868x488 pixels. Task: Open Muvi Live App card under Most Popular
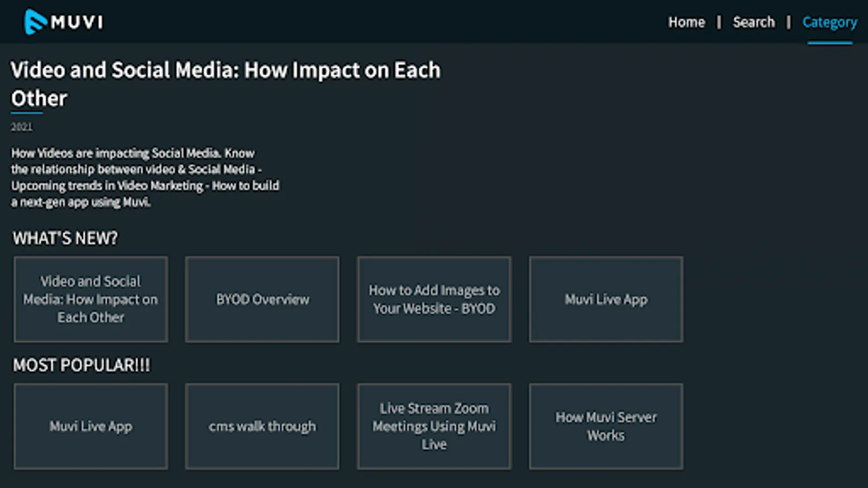[x=91, y=426]
